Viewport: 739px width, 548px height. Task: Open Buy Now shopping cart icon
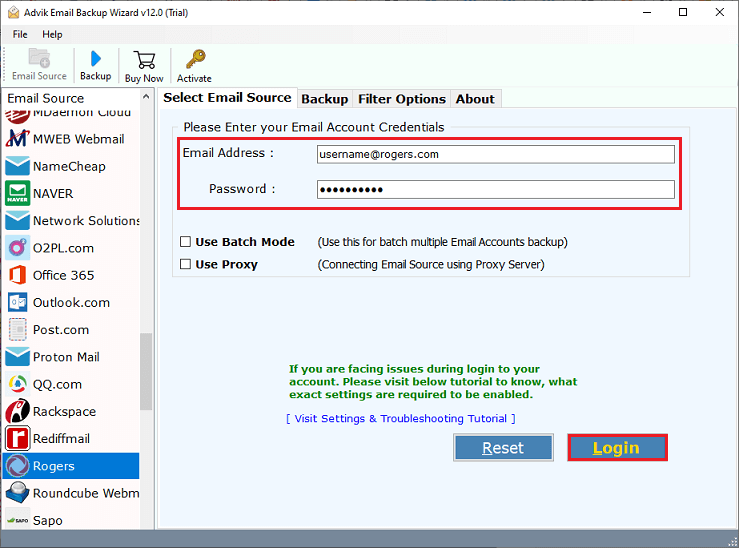tap(144, 60)
